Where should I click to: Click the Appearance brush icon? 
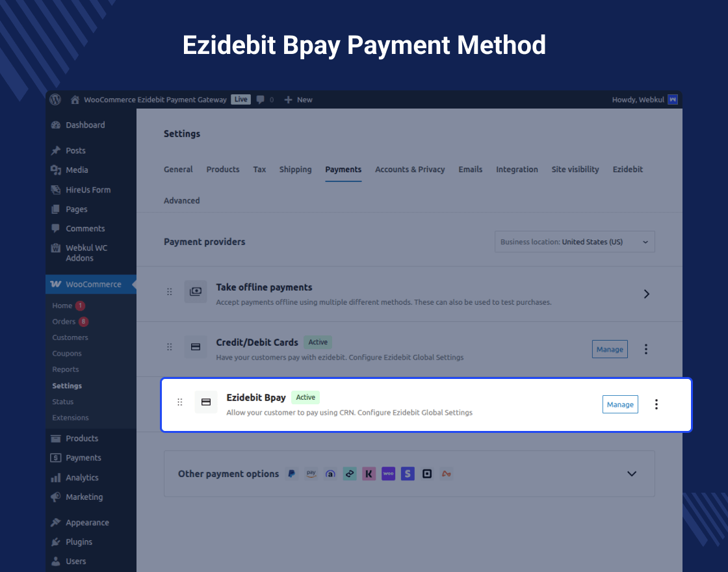click(x=56, y=523)
